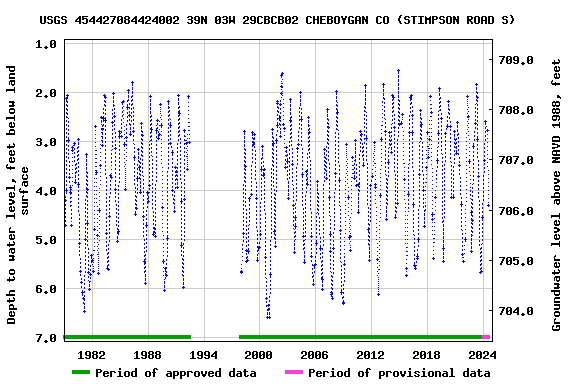The height and width of the screenshot is (384, 576).
Task: Click the 2000 x-axis label
Action: click(x=259, y=355)
